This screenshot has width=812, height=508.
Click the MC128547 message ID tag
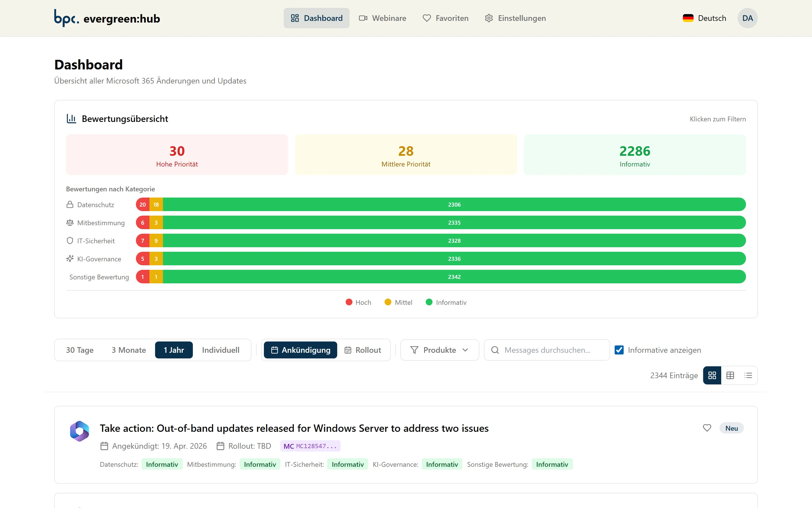pyautogui.click(x=310, y=446)
